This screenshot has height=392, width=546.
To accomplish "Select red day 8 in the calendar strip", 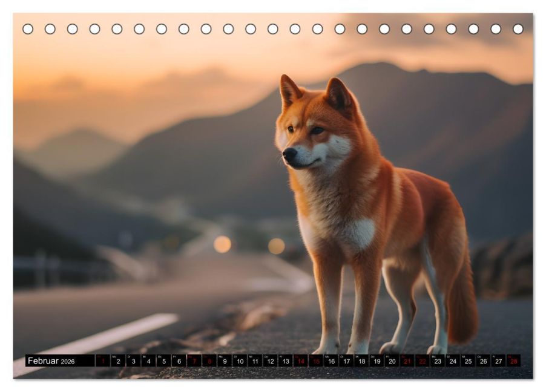I will [x=209, y=361].
